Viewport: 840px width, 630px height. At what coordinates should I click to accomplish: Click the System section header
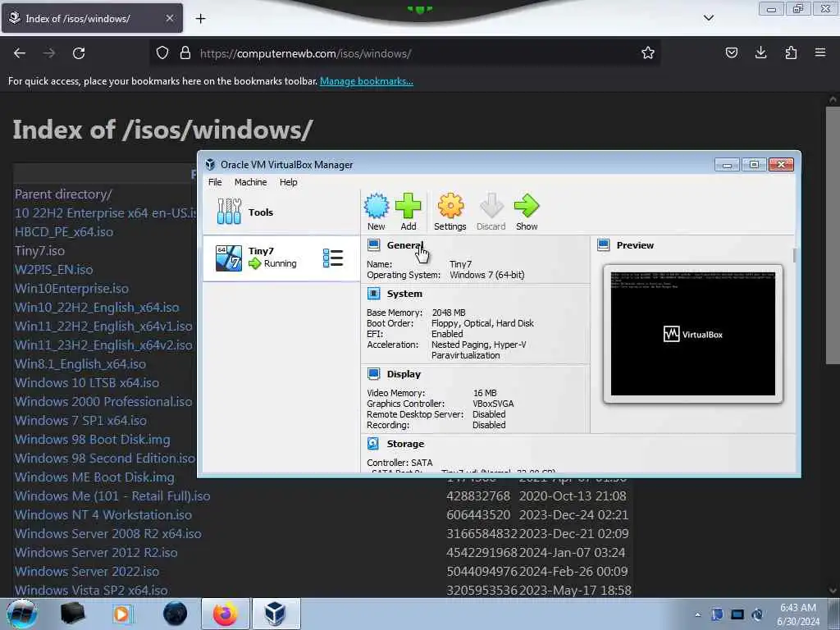coord(404,294)
